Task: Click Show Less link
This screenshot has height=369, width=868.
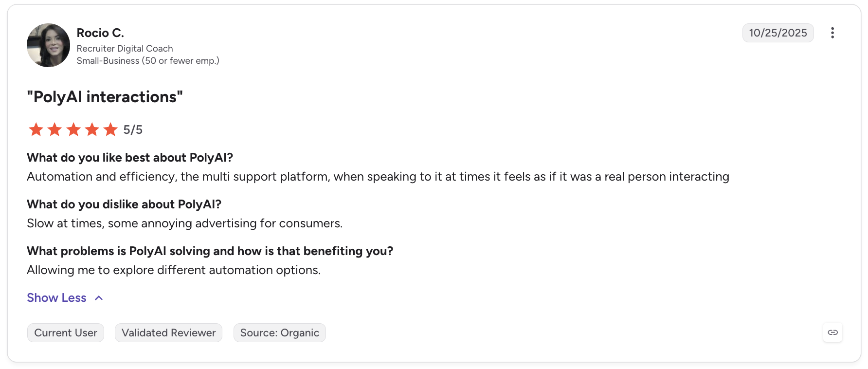Action: point(56,297)
